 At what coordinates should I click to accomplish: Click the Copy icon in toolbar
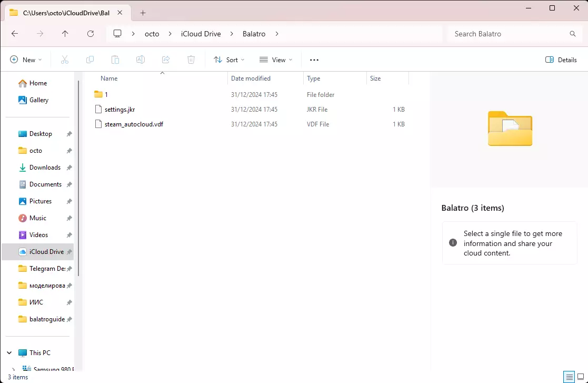tap(90, 60)
